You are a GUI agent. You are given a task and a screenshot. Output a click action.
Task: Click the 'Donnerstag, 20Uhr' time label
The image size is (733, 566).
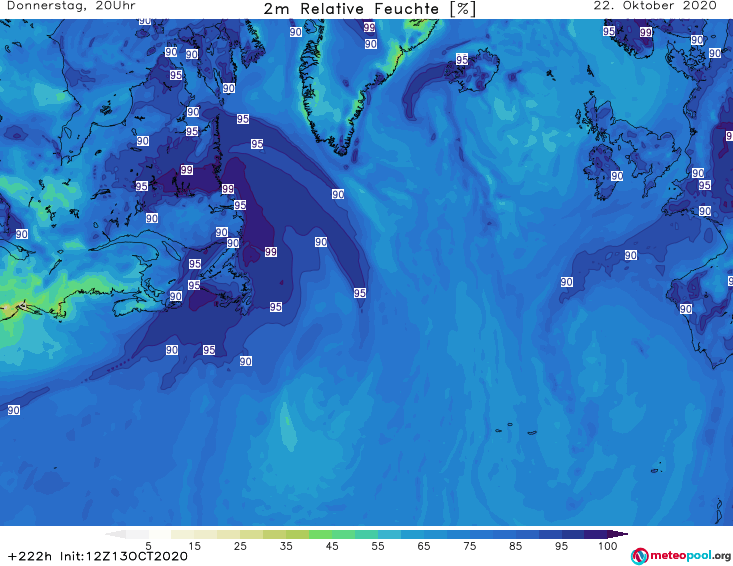coord(71,6)
